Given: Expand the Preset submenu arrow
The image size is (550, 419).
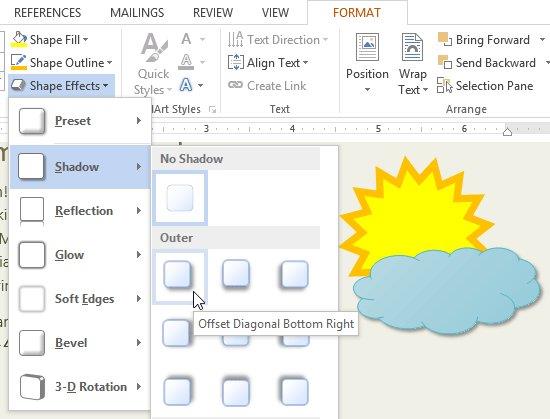Looking at the screenshot, I should point(139,121).
